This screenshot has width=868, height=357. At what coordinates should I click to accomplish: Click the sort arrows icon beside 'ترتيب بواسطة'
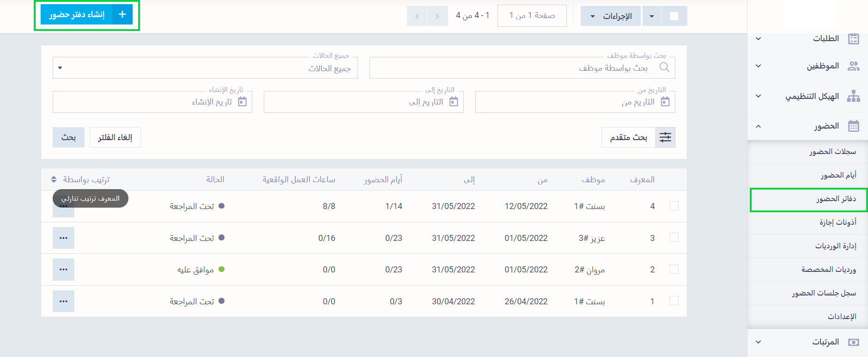(x=54, y=179)
